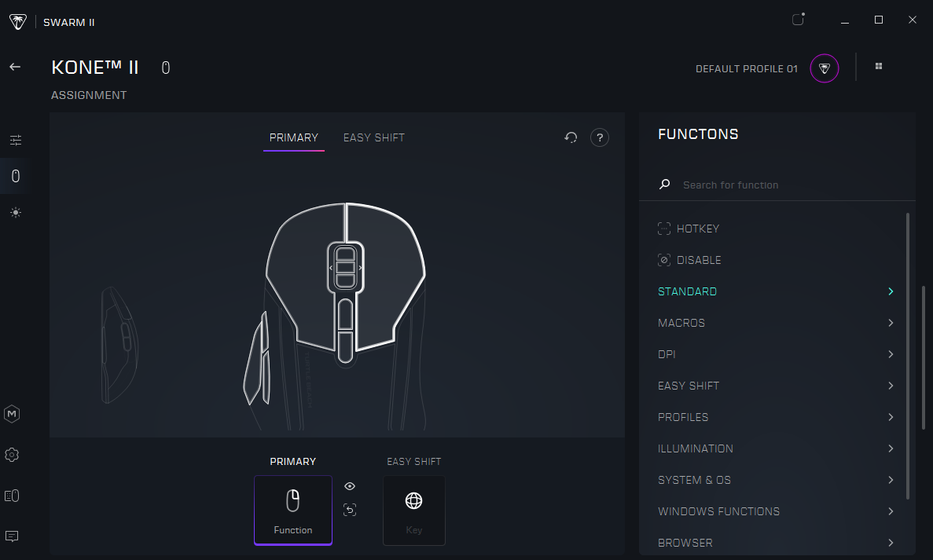This screenshot has width=933, height=560.
Task: Click the SWARM II title text
Action: pyautogui.click(x=69, y=23)
